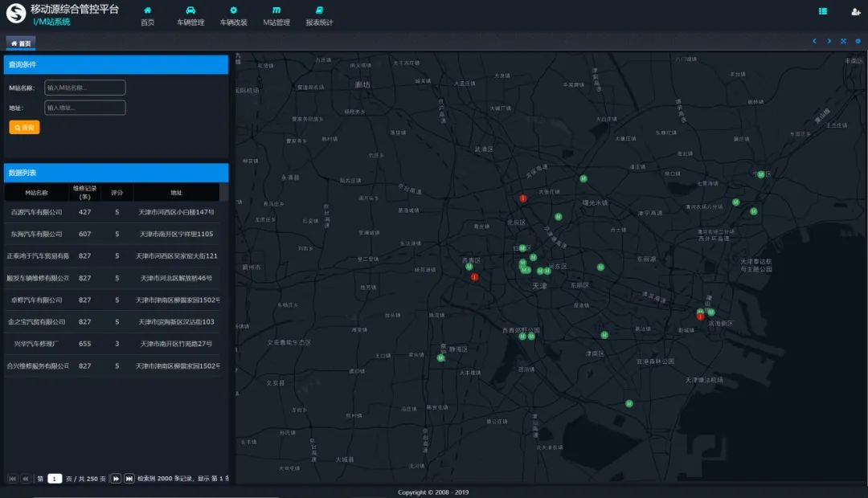The image size is (868, 498).
Task: Open 报表统计 menu
Action: click(x=319, y=16)
